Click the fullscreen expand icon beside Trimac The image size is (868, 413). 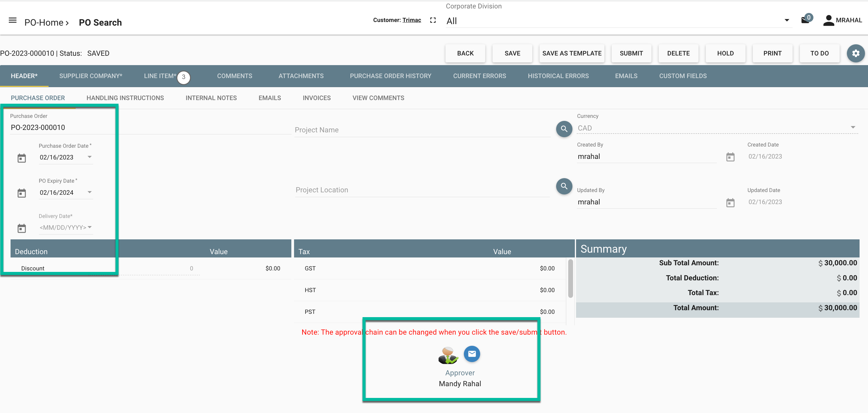click(x=433, y=20)
